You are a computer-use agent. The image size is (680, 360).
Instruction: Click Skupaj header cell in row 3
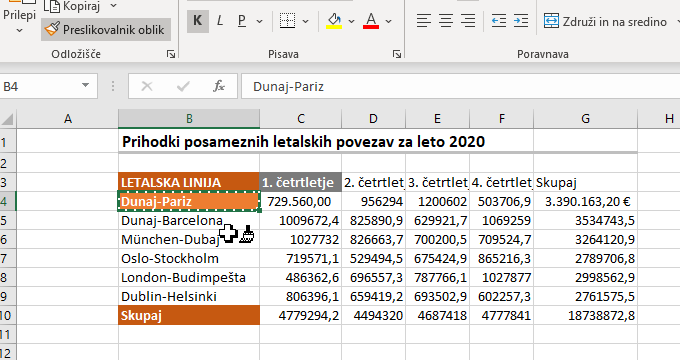(x=585, y=182)
